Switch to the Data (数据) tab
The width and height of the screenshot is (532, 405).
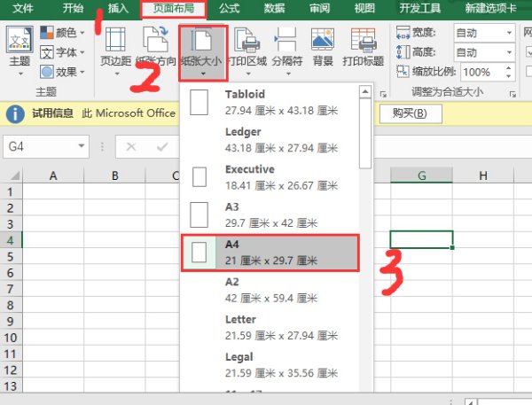pyautogui.click(x=274, y=8)
